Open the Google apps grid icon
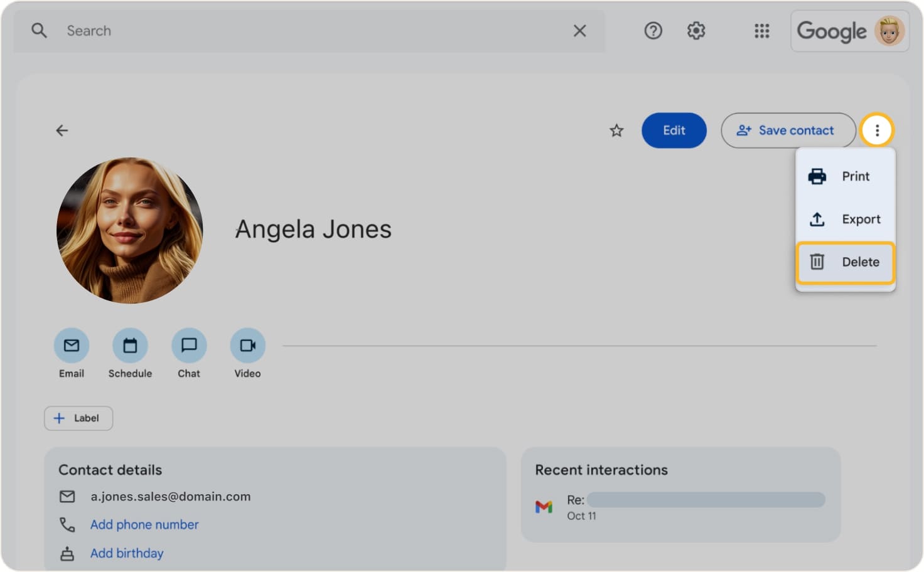This screenshot has width=924, height=572. pyautogui.click(x=761, y=31)
